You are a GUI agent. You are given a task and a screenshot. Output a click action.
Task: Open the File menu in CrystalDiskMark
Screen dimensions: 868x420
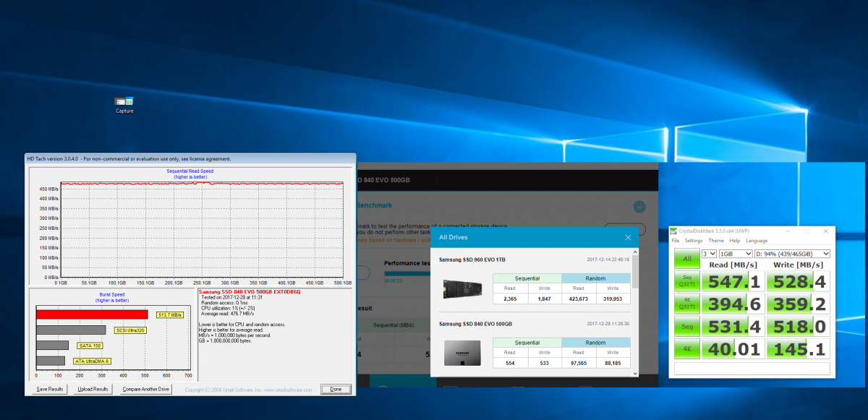(x=676, y=241)
